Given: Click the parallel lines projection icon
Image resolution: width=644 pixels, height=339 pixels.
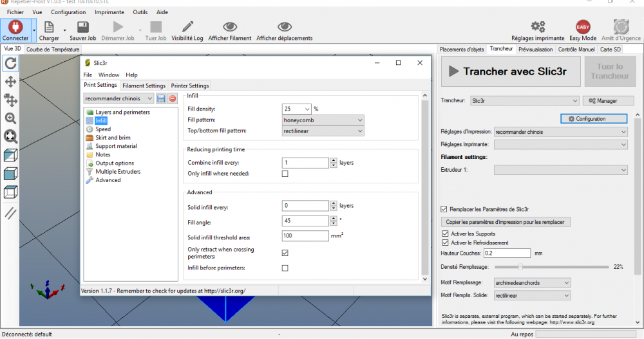Looking at the screenshot, I should click(11, 213).
